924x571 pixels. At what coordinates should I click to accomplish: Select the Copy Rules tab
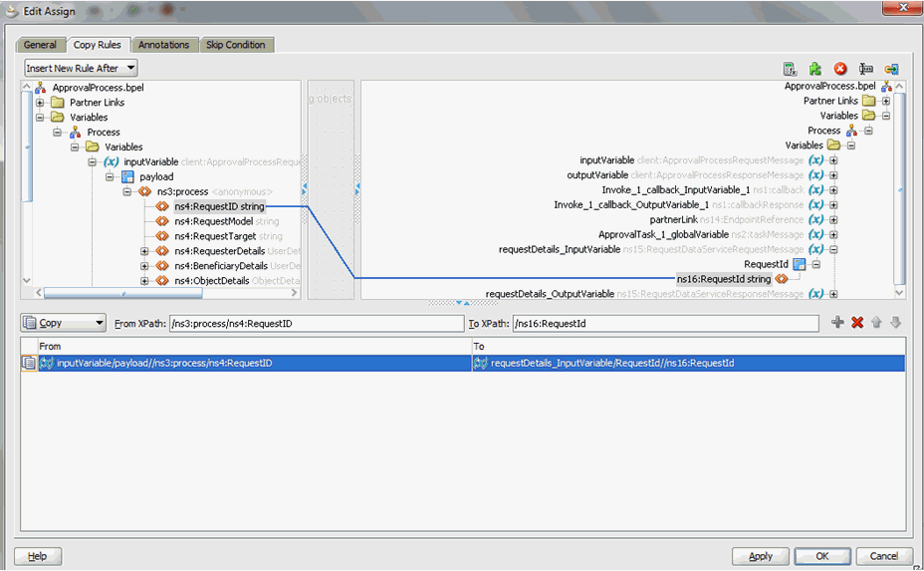click(x=98, y=45)
